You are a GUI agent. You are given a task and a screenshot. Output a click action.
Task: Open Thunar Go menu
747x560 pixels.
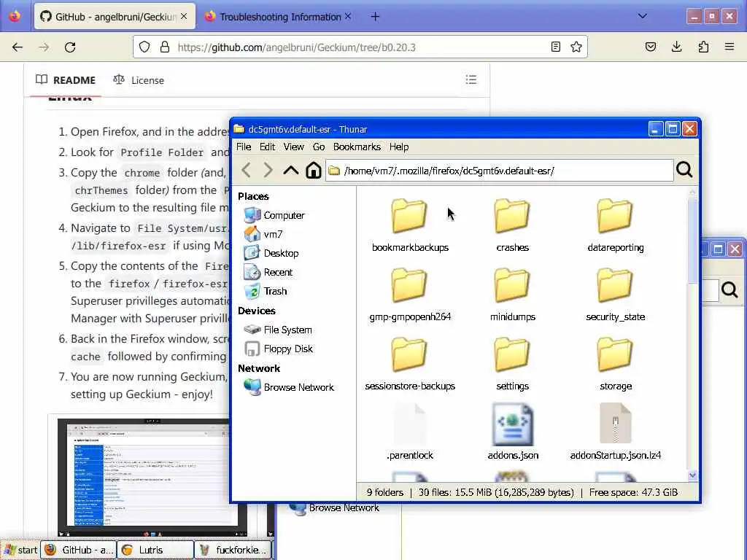pos(319,147)
